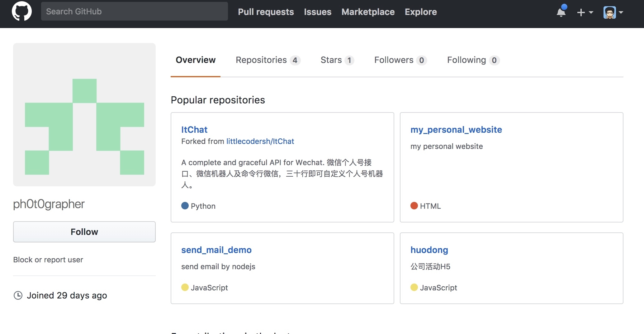Image resolution: width=644 pixels, height=334 pixels.
Task: Open the plus create-new dropdown
Action: 585,12
